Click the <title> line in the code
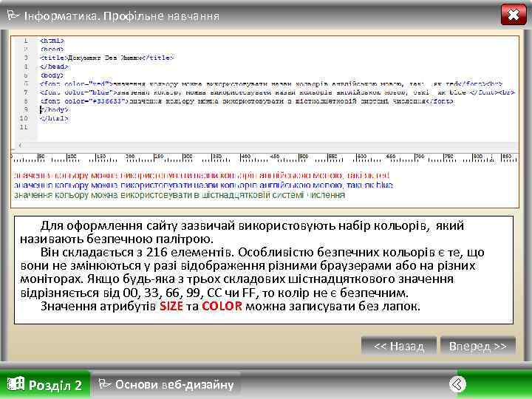This screenshot has height=399, width=532. (106, 58)
